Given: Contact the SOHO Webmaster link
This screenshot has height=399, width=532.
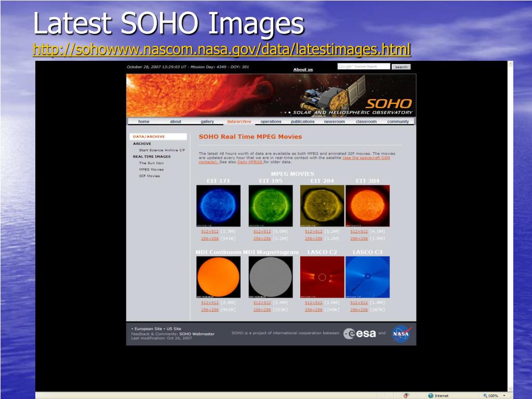Looking at the screenshot, I should [x=197, y=334].
